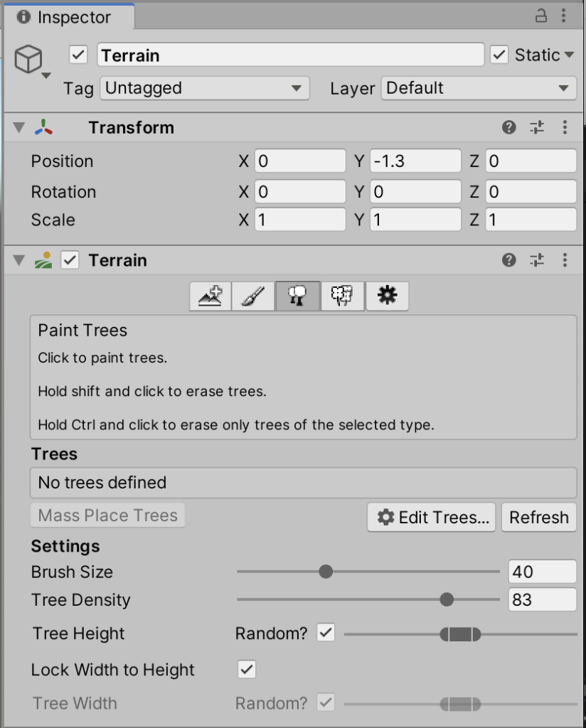Open the Layer dropdown
Image resolution: width=586 pixels, height=728 pixels.
(478, 88)
